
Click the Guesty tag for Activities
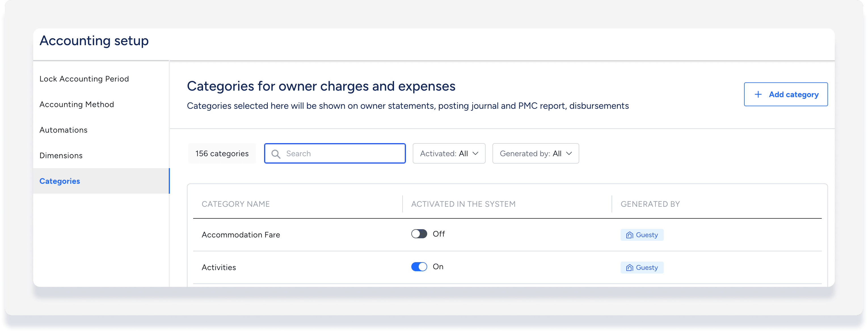click(642, 268)
